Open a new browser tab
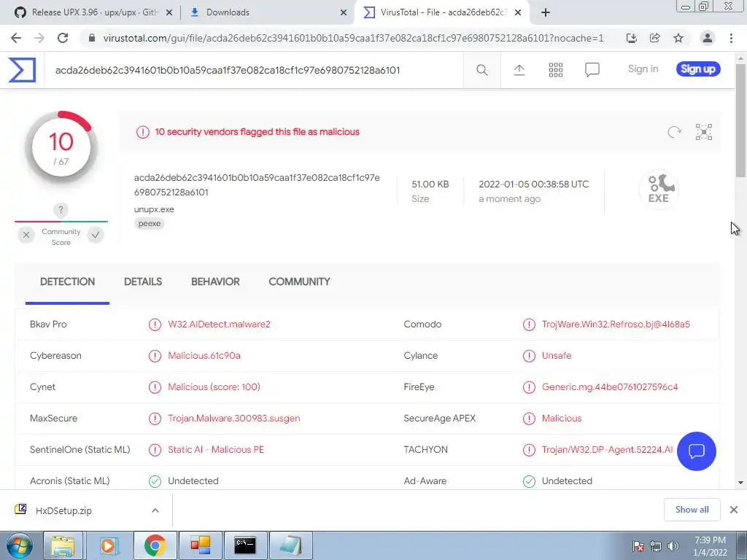Screen dimensions: 747x560 [546, 12]
